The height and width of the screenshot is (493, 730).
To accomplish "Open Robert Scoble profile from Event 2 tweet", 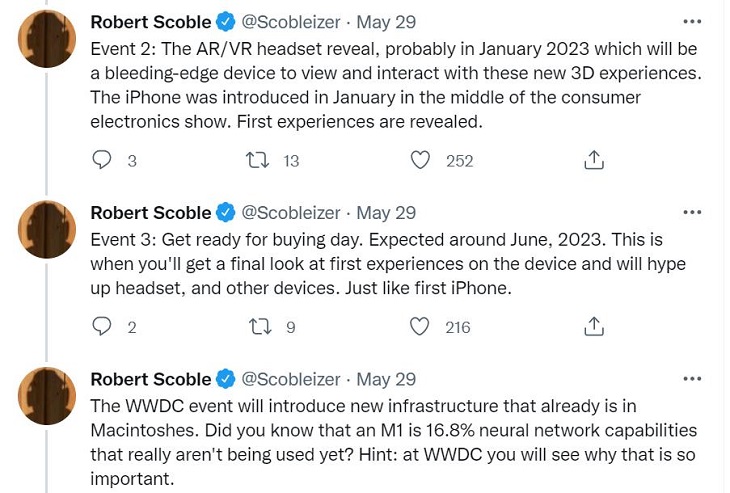I will pos(150,22).
